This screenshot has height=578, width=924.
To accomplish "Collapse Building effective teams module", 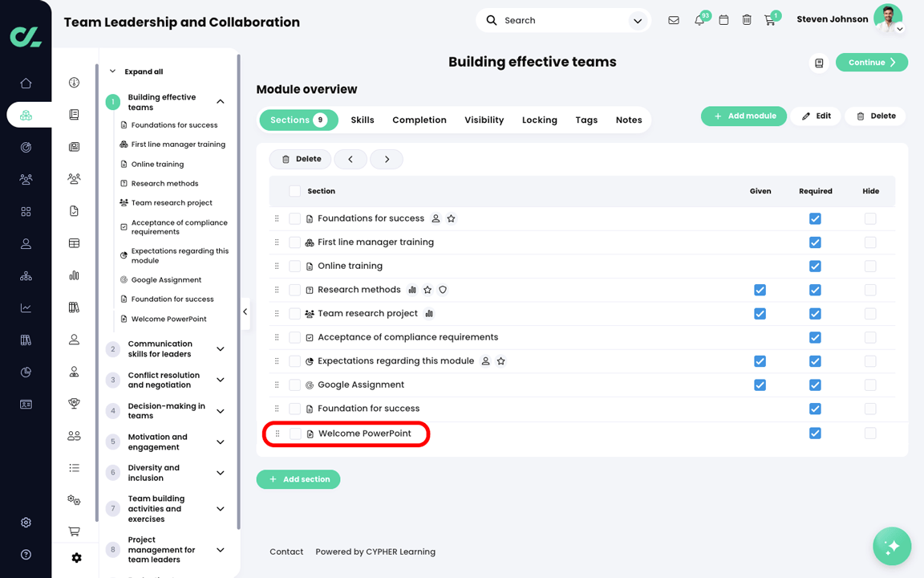I will (x=221, y=102).
